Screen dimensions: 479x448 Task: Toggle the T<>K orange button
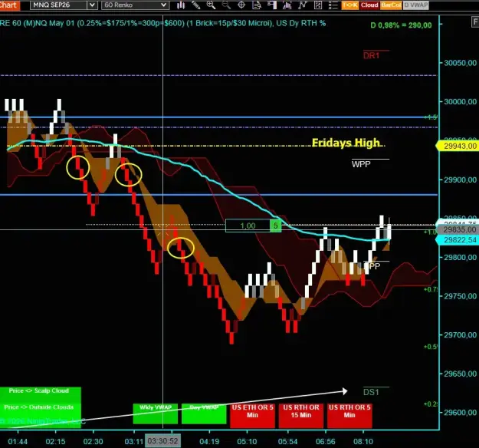pyautogui.click(x=350, y=5)
